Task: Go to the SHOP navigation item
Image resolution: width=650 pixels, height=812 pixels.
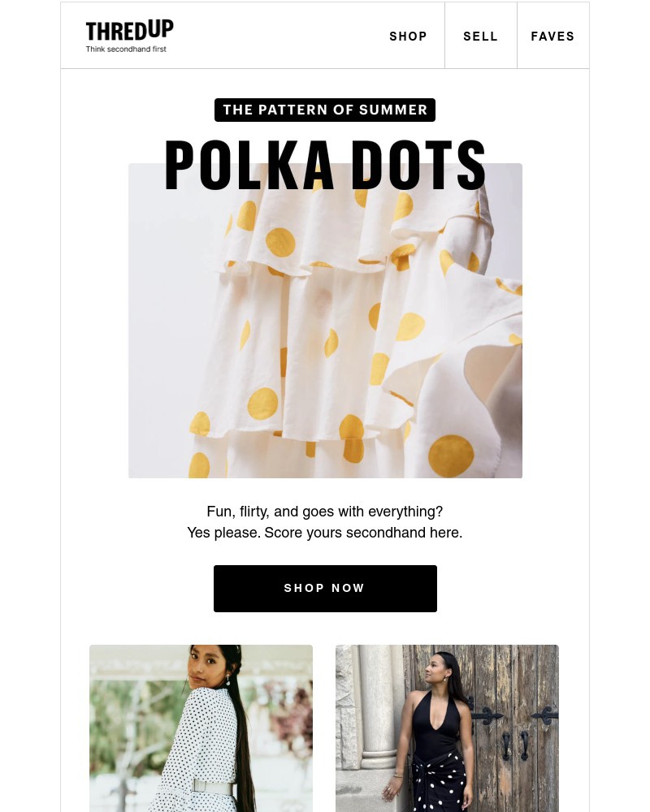Action: (x=408, y=37)
